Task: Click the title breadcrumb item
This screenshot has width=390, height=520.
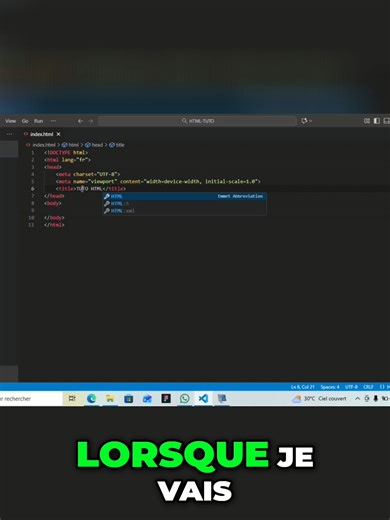Action: coord(117,145)
